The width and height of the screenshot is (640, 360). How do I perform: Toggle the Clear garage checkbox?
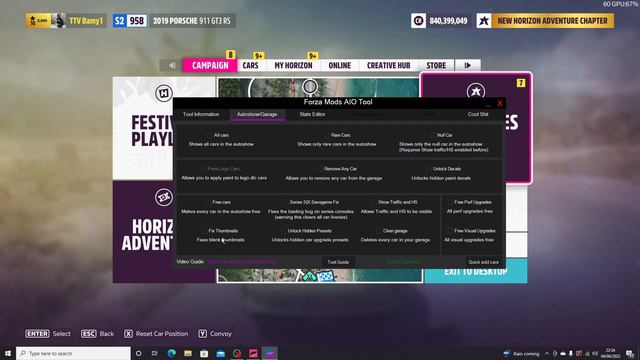click(x=379, y=231)
